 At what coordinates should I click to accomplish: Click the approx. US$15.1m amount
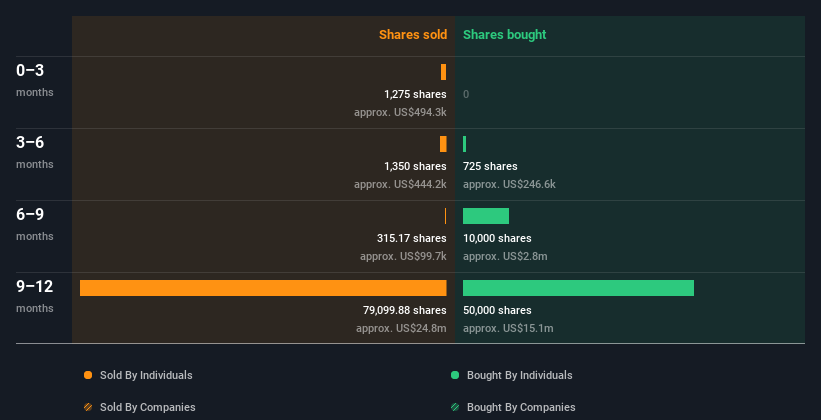tap(508, 328)
